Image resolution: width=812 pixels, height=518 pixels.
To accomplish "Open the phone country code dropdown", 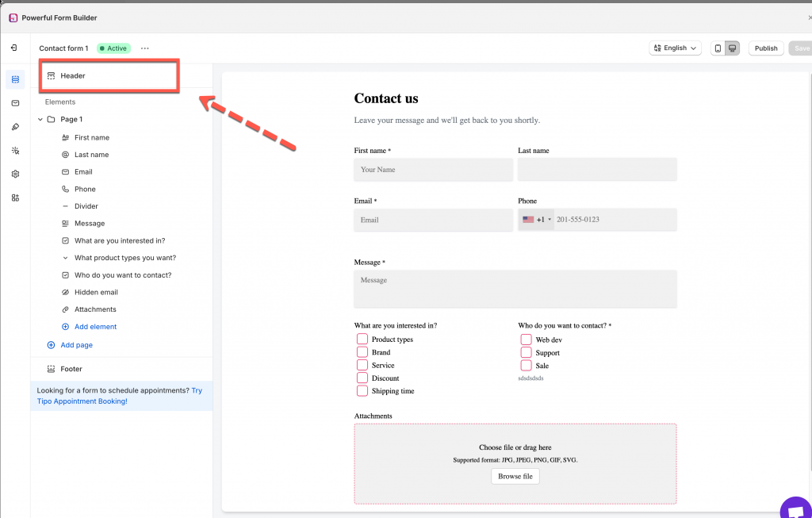I will pyautogui.click(x=537, y=220).
